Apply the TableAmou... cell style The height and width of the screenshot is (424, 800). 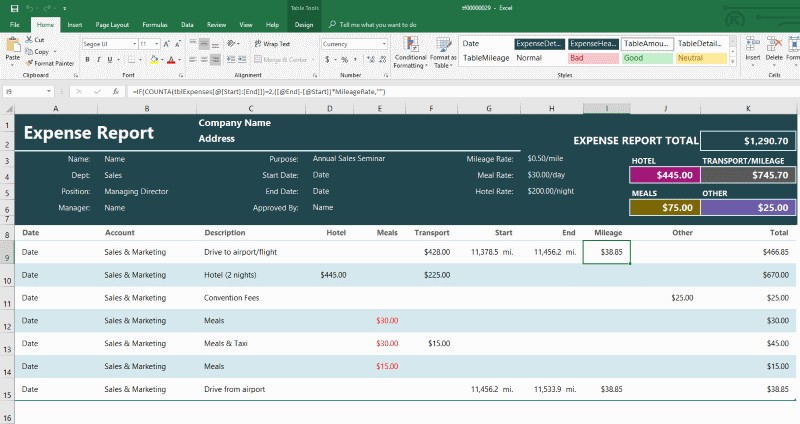coord(647,44)
